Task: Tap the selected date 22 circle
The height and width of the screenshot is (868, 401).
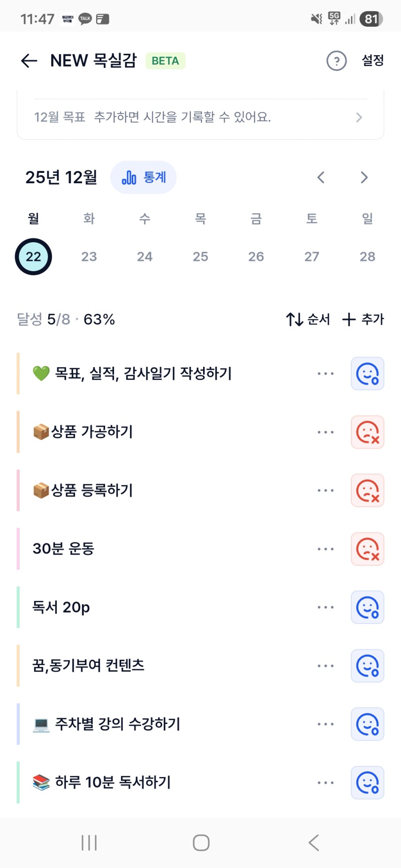Action: tap(33, 257)
